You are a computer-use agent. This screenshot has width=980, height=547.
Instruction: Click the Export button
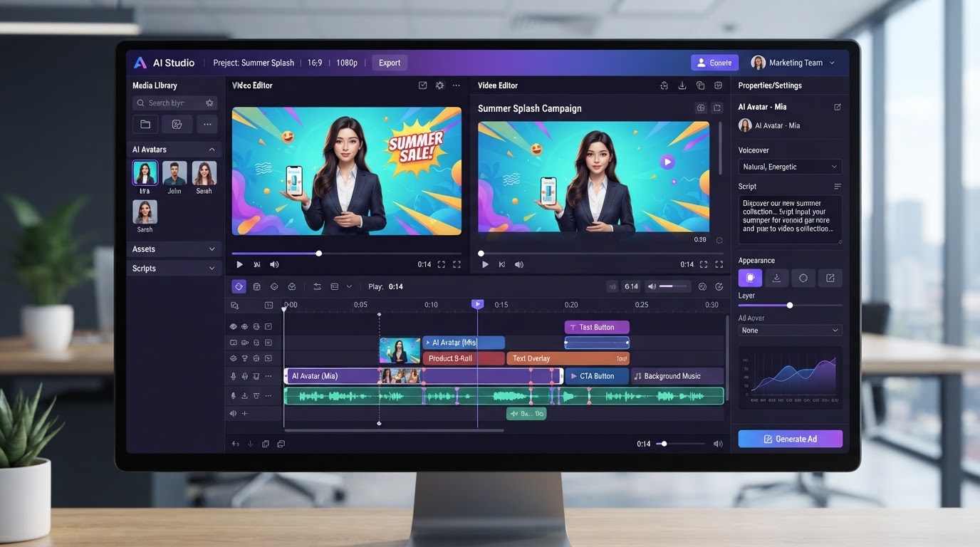tap(390, 63)
